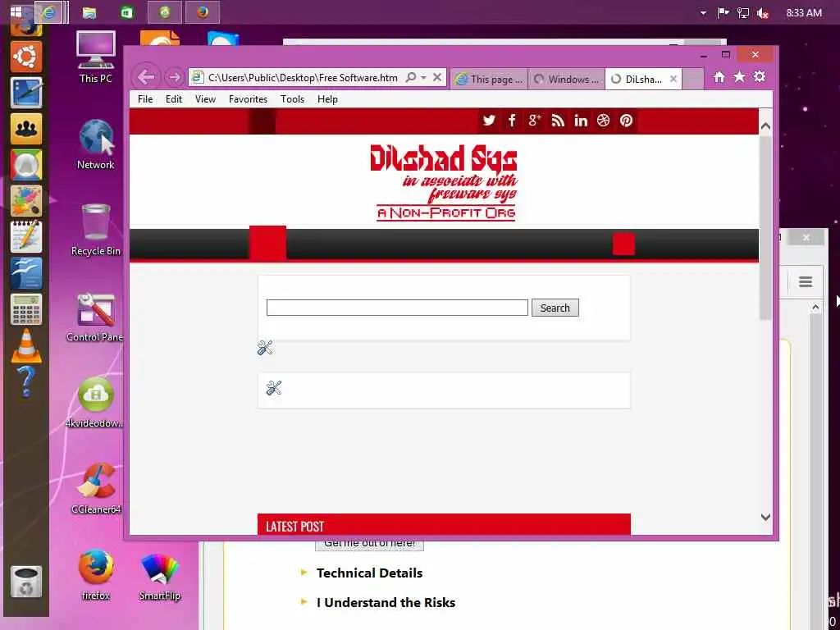This screenshot has height=630, width=840.
Task: Open the Favorites menu
Action: [248, 99]
